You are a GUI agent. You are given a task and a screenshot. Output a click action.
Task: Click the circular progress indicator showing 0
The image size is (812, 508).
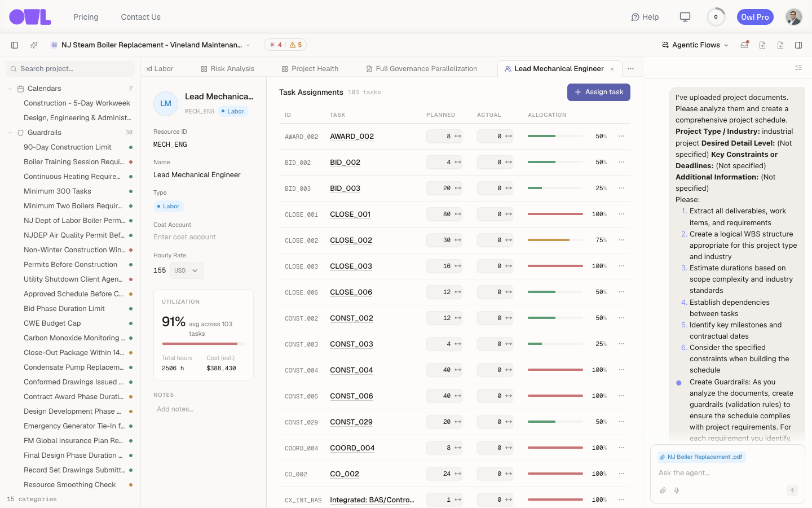click(x=716, y=17)
